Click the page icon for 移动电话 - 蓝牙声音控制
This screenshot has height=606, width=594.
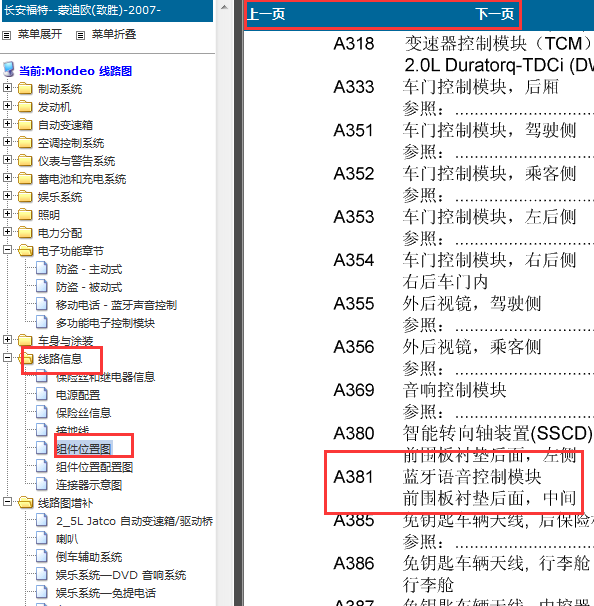[x=42, y=304]
